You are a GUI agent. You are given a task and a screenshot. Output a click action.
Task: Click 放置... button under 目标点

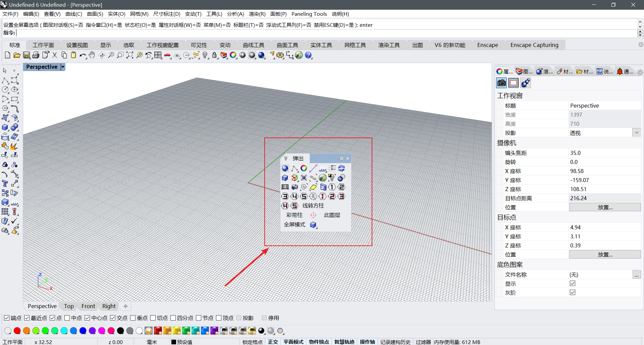[605, 254]
